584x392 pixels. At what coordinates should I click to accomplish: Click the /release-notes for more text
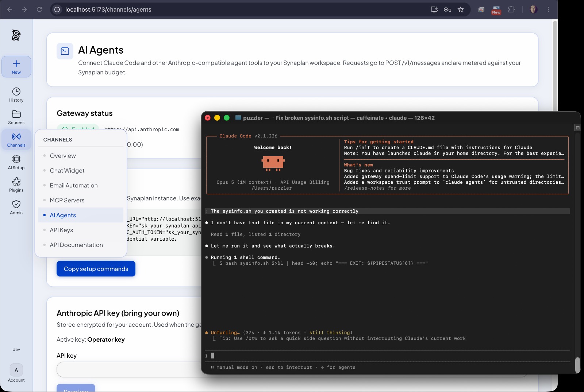tap(377, 188)
